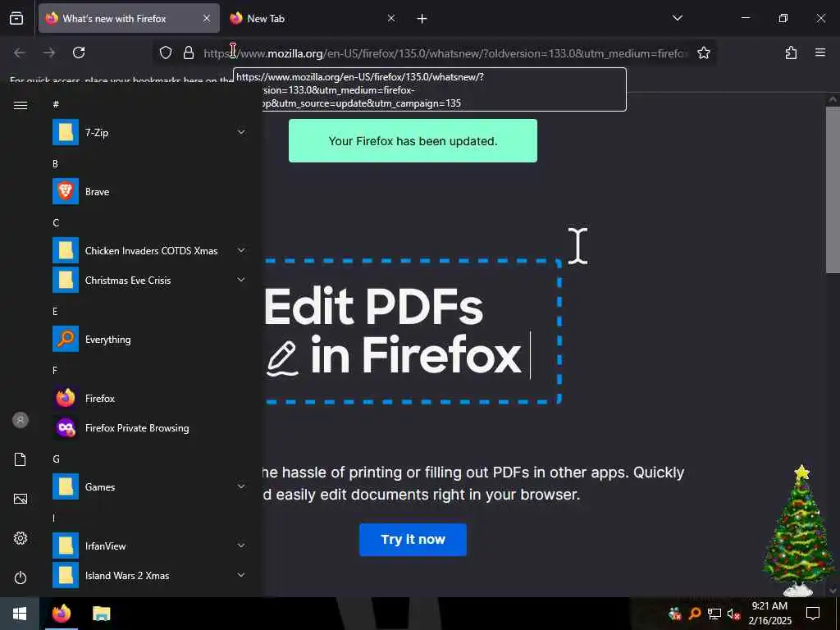List all tabs with the dropdown arrow
The height and width of the screenshot is (630, 840).
pos(677,18)
